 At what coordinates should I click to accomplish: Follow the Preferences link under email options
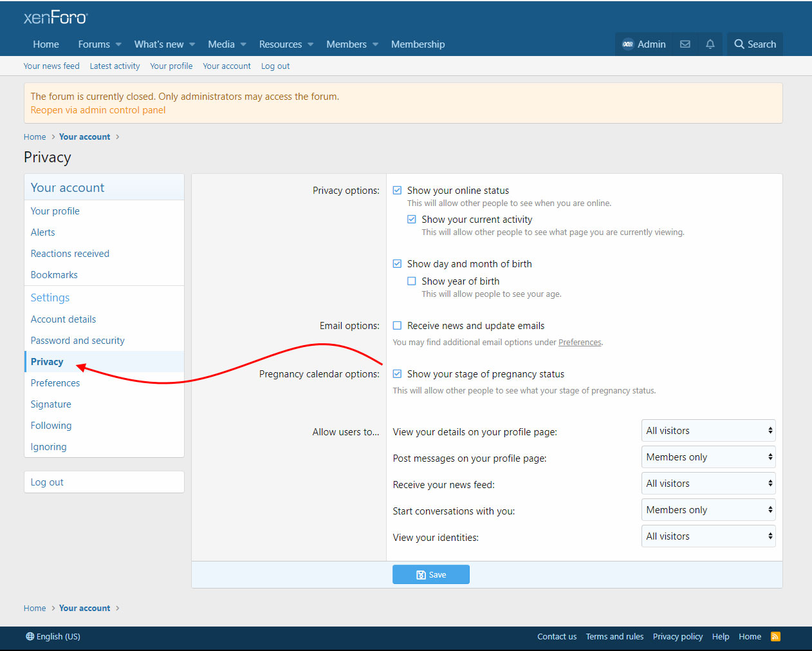tap(580, 343)
